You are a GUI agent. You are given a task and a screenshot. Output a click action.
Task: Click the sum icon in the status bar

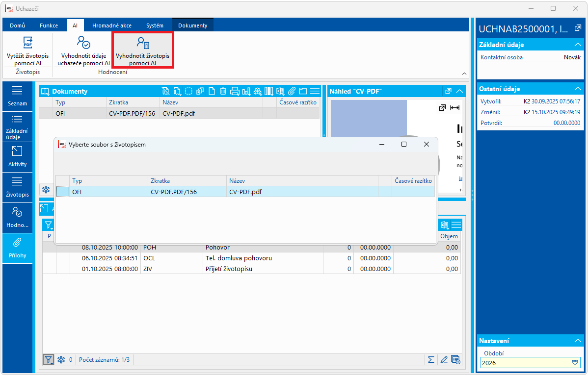coord(431,360)
